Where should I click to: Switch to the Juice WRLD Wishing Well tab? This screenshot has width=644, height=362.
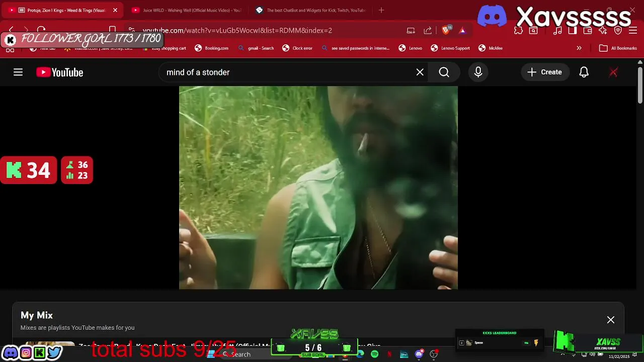tap(187, 10)
